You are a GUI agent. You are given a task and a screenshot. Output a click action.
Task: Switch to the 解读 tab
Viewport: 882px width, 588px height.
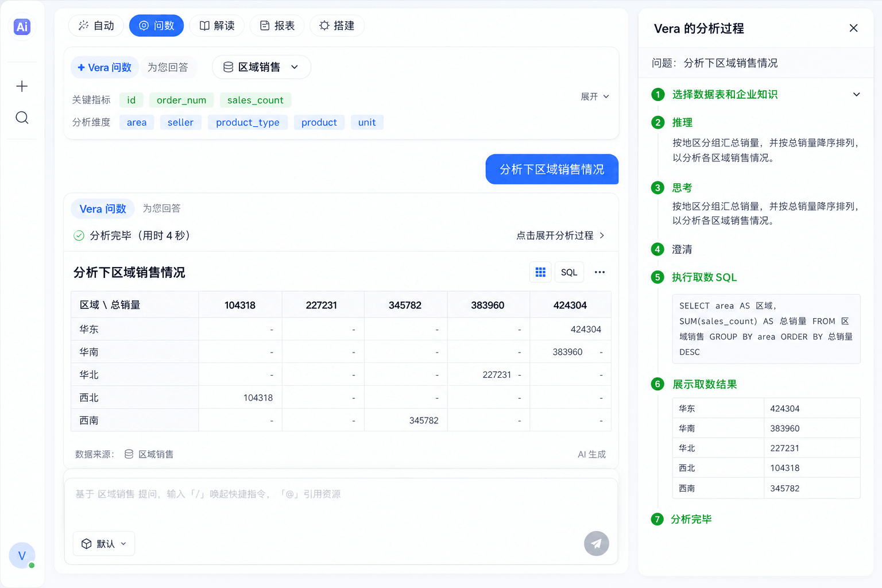216,26
